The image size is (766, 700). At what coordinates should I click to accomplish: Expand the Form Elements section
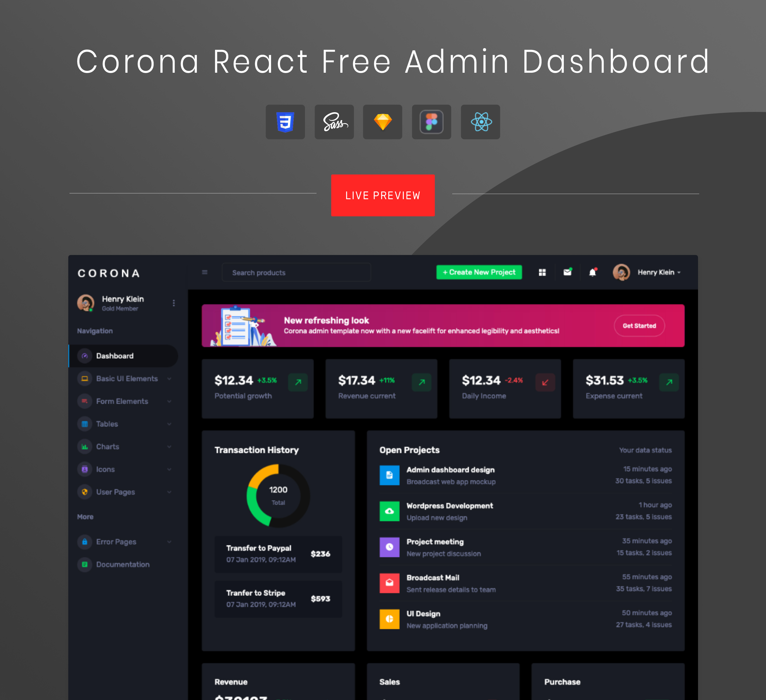coord(123,401)
